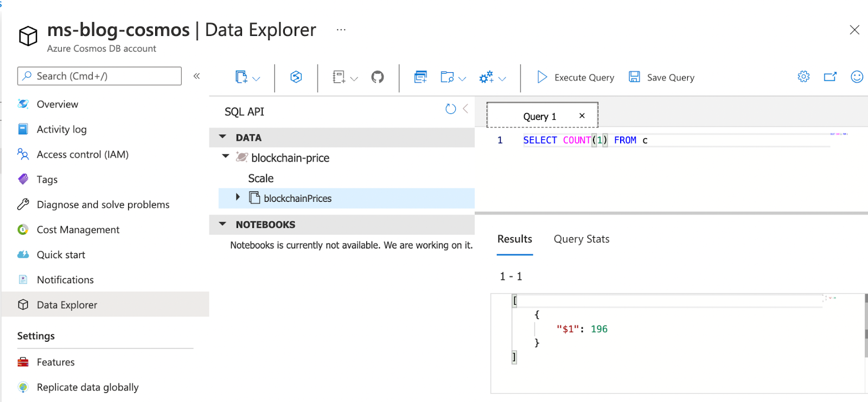Click the Quick start cloud icon

tap(23, 254)
